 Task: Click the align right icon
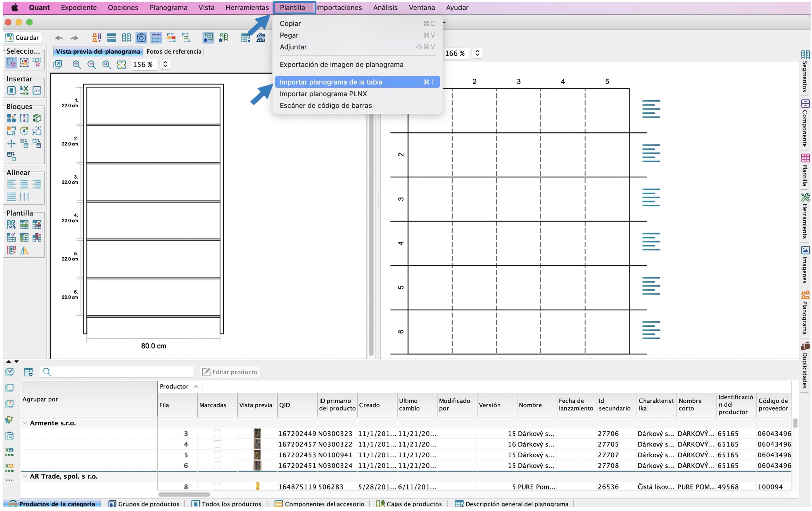point(37,184)
